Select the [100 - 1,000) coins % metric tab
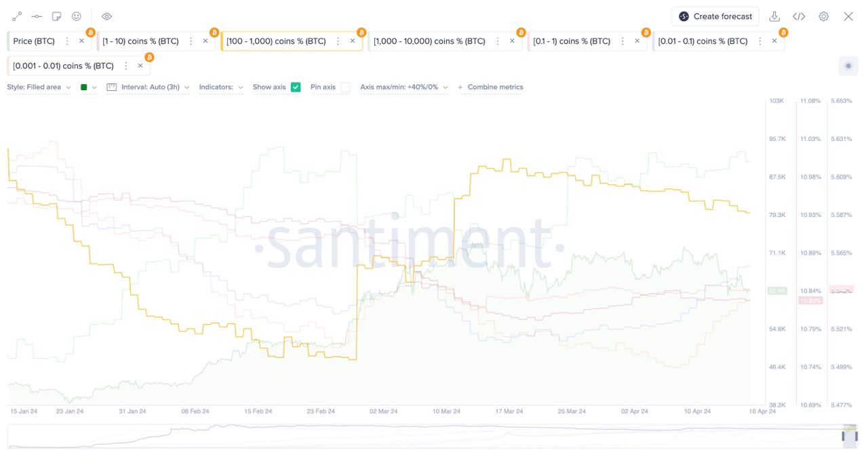Image resolution: width=868 pixels, height=457 pixels. coord(276,41)
